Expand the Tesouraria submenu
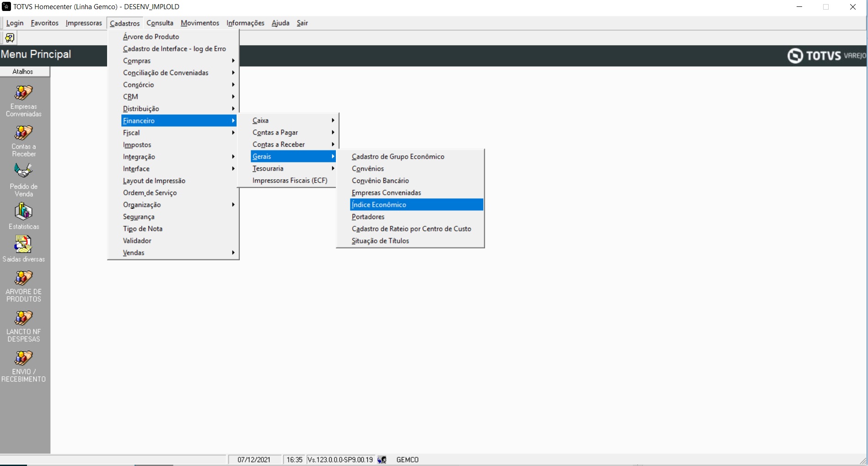The image size is (868, 466). (x=293, y=168)
